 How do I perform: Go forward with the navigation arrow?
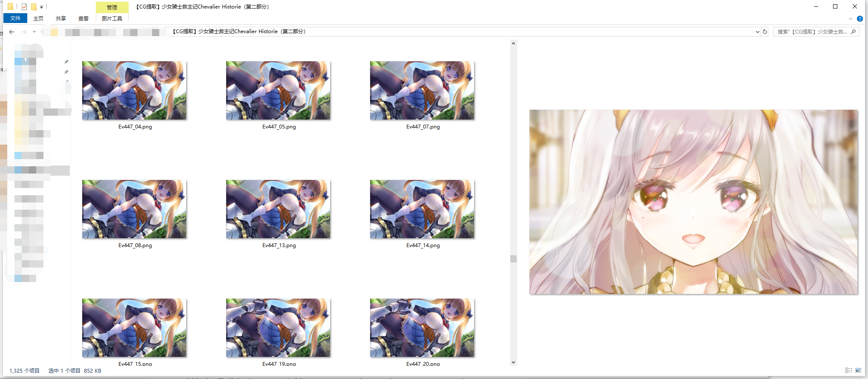tap(24, 32)
